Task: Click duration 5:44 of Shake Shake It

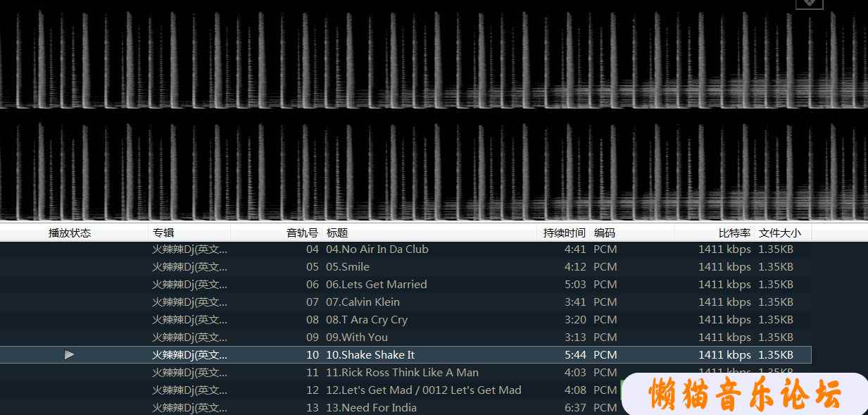Action: point(575,354)
